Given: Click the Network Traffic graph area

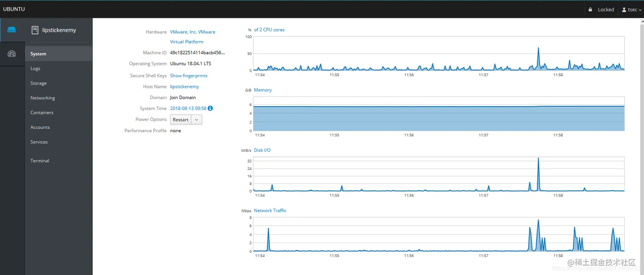Looking at the screenshot, I should (x=439, y=234).
